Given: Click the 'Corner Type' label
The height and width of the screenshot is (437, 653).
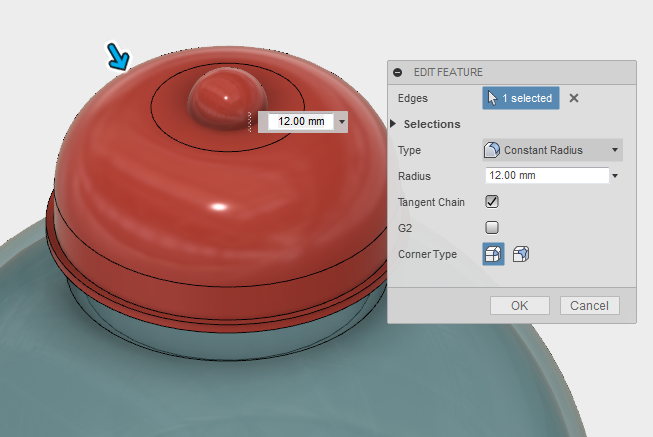Looking at the screenshot, I should (x=427, y=254).
